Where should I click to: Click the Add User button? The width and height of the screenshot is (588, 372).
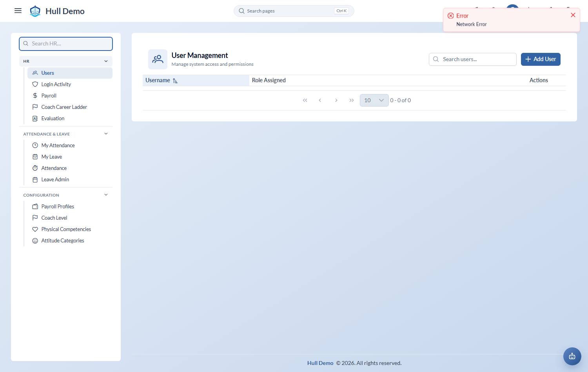click(541, 59)
